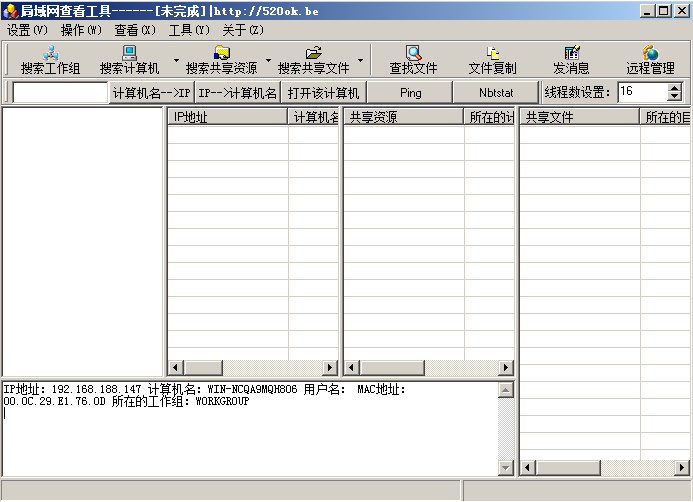Click the right scroll arrow of the IP地址 list
Viewport: 693px width, 502px height.
click(x=330, y=367)
